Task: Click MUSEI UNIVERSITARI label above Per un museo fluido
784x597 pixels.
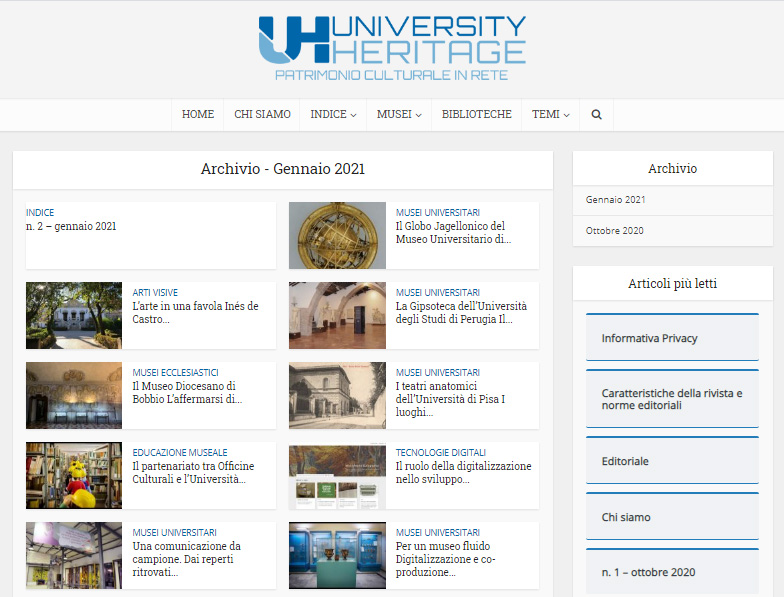Action: [x=438, y=532]
